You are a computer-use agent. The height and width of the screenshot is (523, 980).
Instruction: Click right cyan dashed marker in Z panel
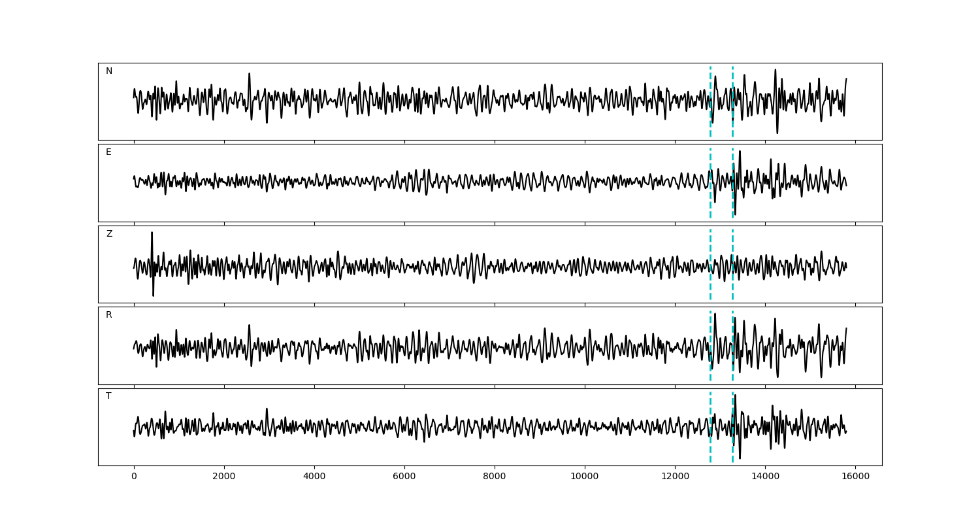[x=732, y=288]
